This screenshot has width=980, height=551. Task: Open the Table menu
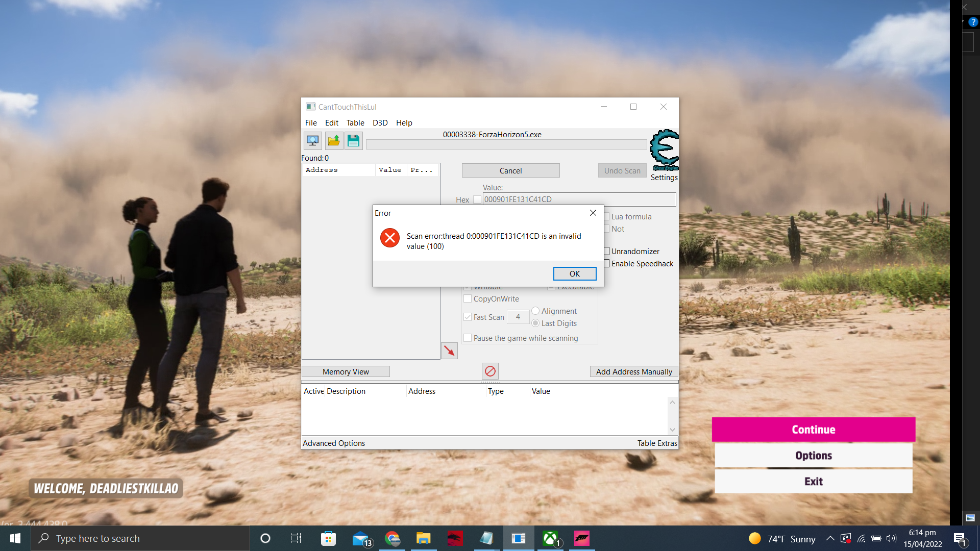coord(355,123)
